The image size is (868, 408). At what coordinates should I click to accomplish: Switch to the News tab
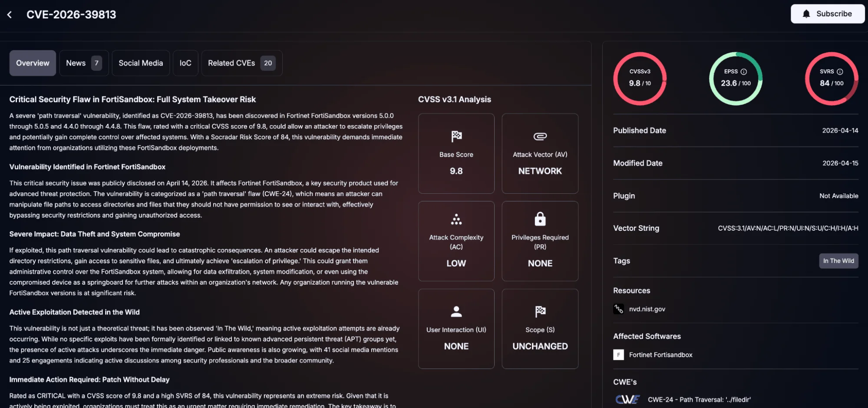coord(84,63)
